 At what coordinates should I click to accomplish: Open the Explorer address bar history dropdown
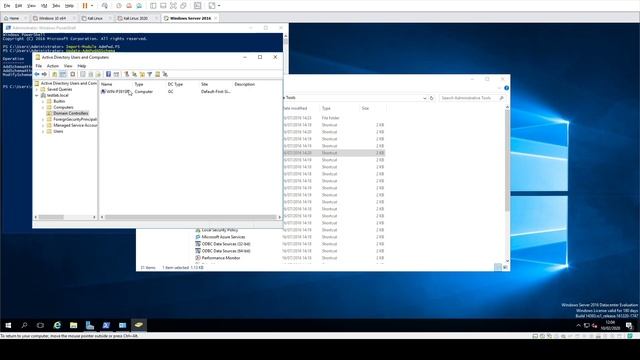(425, 98)
